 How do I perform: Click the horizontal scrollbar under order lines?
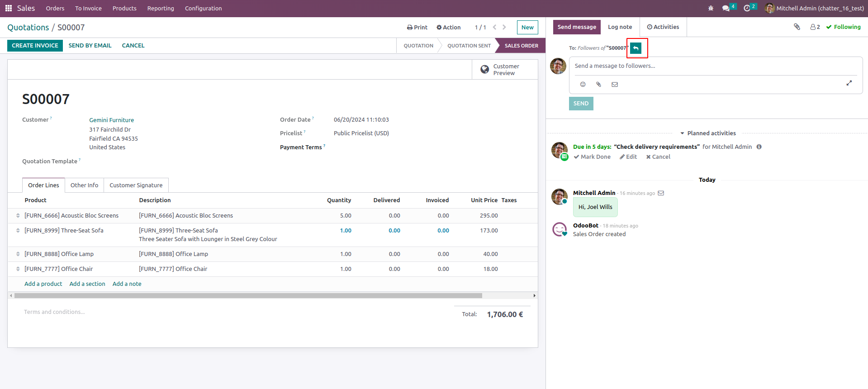click(x=248, y=296)
